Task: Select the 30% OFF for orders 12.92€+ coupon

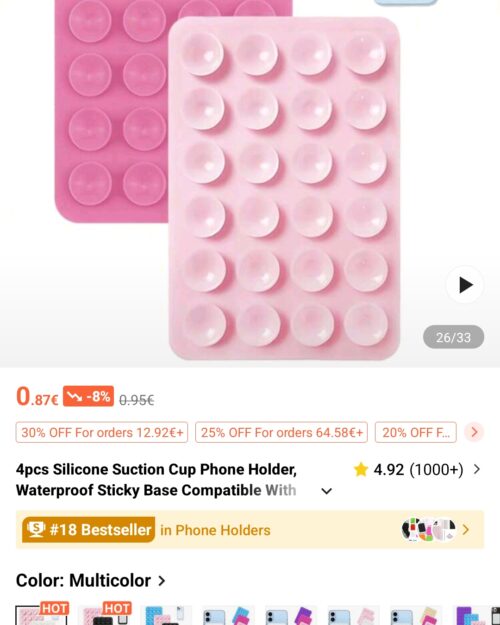Action: pyautogui.click(x=102, y=432)
